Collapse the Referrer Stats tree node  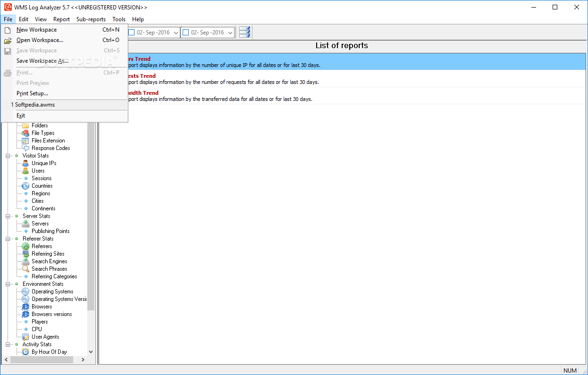(x=8, y=239)
